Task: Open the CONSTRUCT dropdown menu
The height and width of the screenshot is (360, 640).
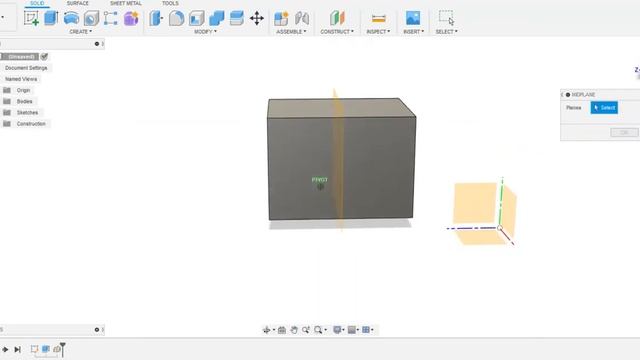Action: point(337,31)
